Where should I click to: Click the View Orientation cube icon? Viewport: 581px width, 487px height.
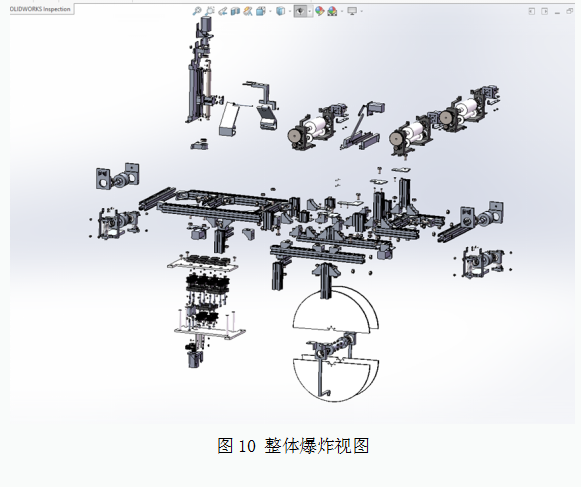[260, 11]
